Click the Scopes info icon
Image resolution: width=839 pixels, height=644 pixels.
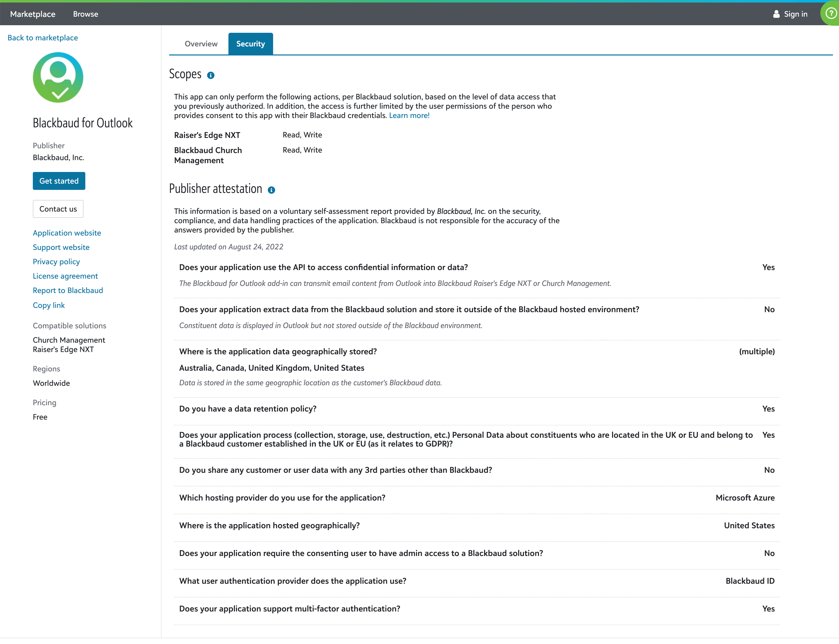click(211, 75)
